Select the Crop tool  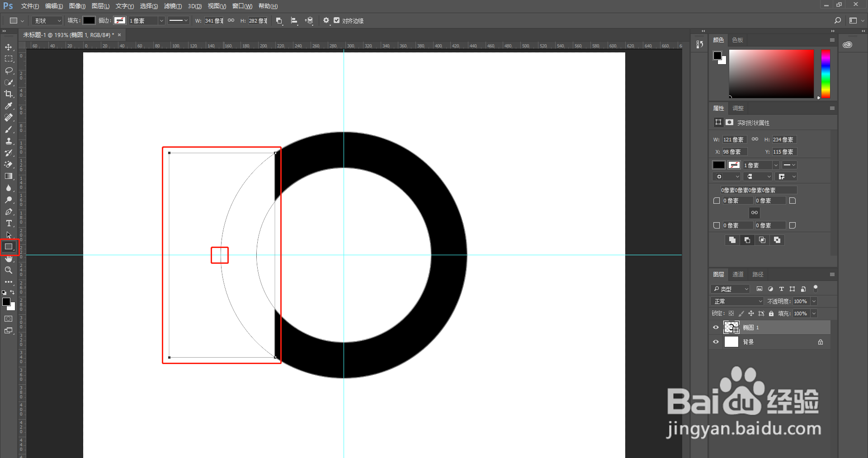click(x=9, y=94)
